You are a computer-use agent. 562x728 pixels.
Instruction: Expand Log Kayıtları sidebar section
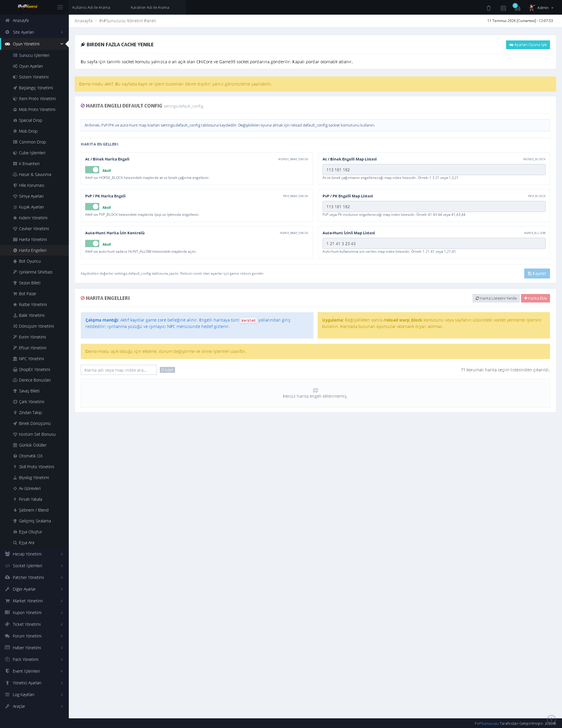34,694
